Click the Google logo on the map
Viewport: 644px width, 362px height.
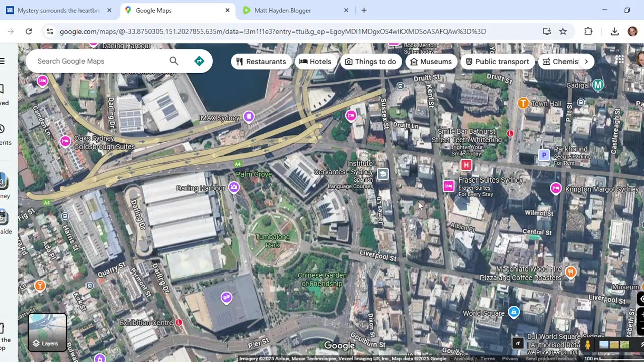coord(339,346)
